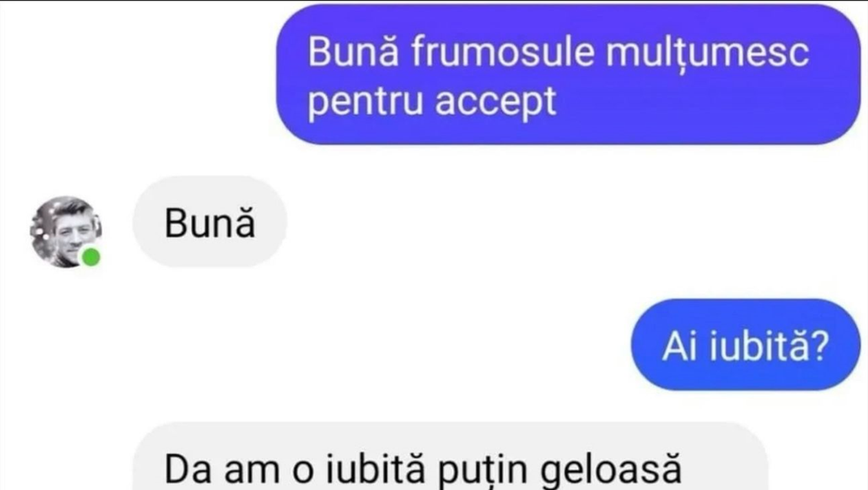Click the "Bună frumosule mulțumesc" message bubble
The width and height of the screenshot is (868, 490).
[568, 74]
